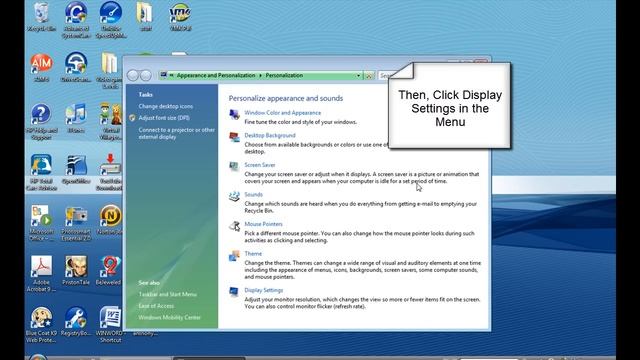Open the RegistryBooster desktop shortcut

coord(76,318)
